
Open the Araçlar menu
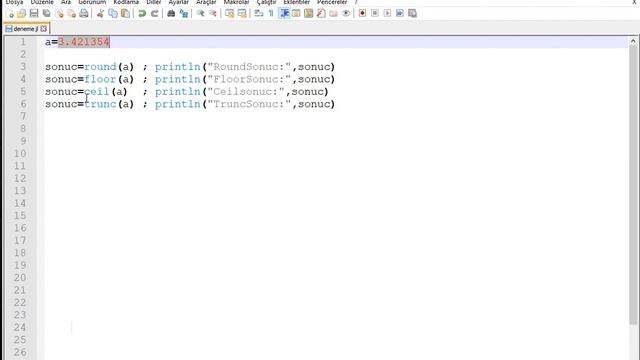tap(206, 2)
